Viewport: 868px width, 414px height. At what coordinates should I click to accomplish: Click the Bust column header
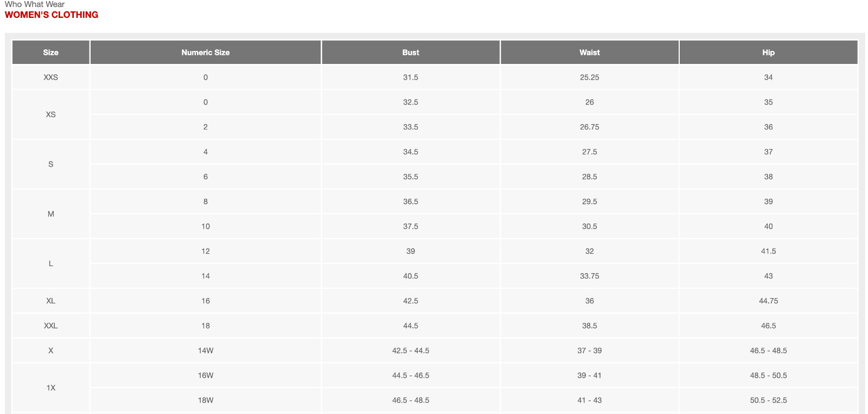[411, 53]
